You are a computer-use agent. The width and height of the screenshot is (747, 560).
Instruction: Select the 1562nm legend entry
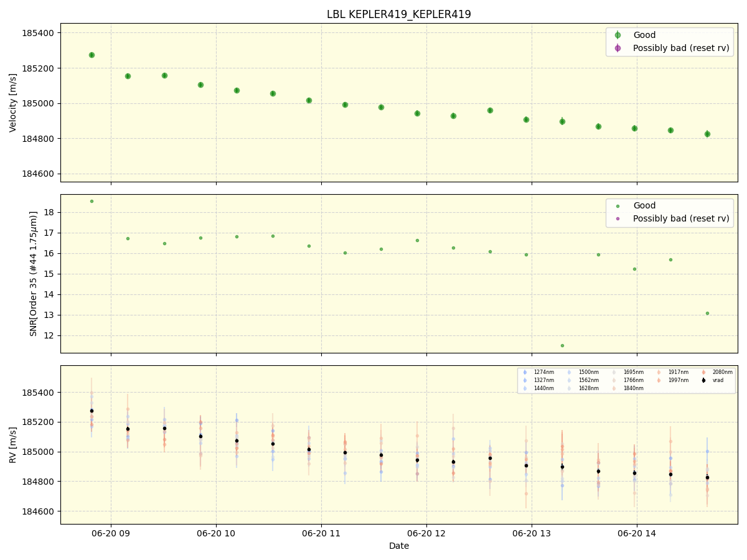pos(588,380)
